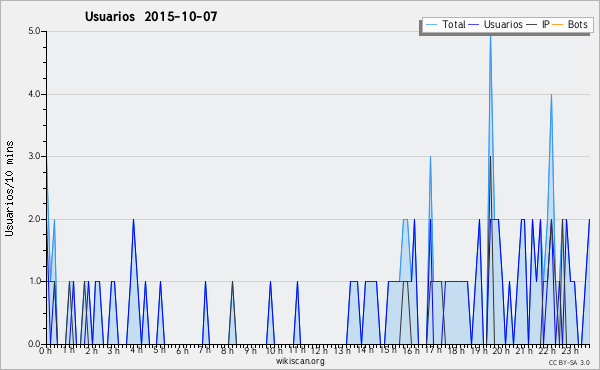Click the '10 h' x-axis label
This screenshot has height=370, width=600.
coord(274,350)
